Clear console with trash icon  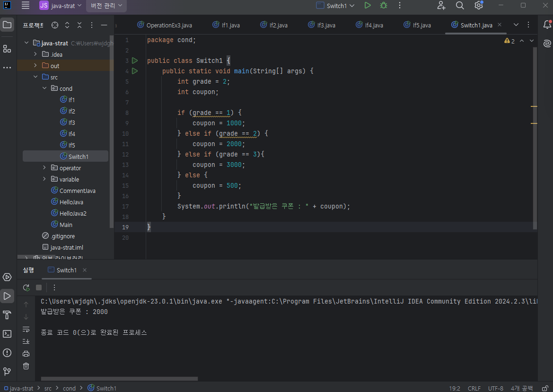[x=26, y=366]
